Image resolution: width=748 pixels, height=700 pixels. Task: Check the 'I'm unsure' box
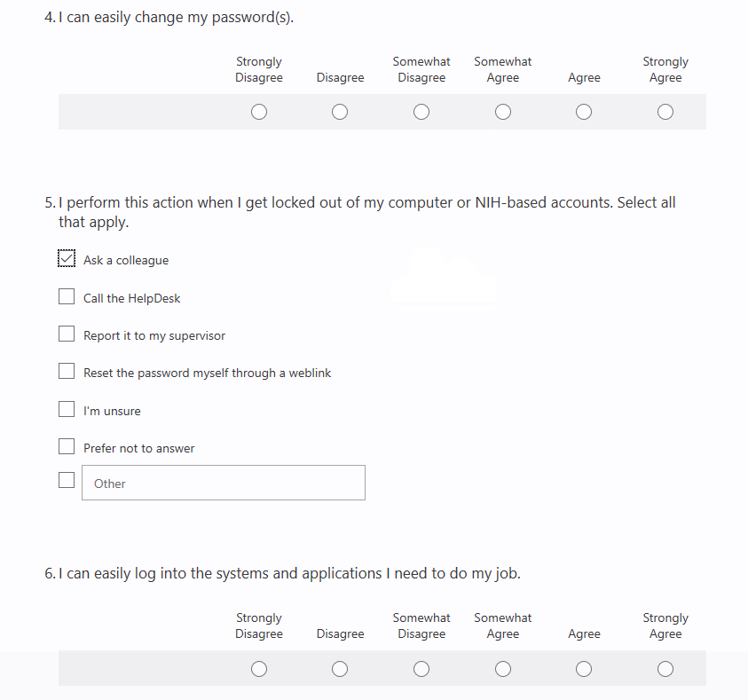click(67, 409)
